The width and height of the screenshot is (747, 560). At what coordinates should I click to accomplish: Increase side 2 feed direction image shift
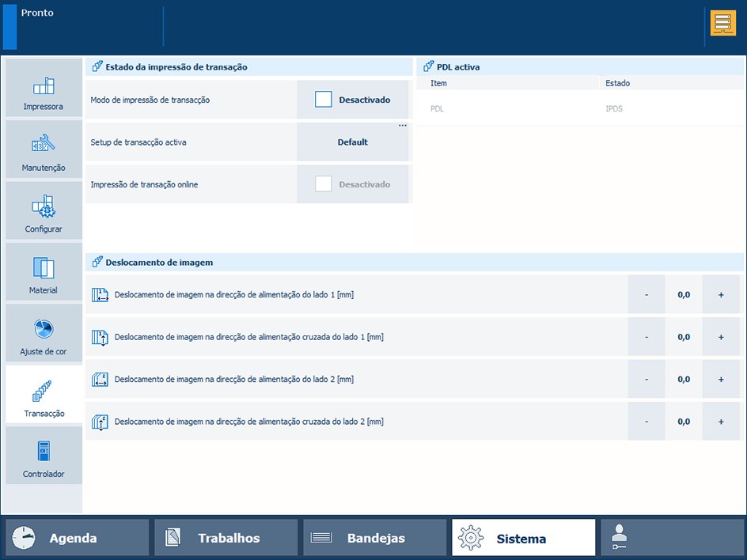point(721,379)
